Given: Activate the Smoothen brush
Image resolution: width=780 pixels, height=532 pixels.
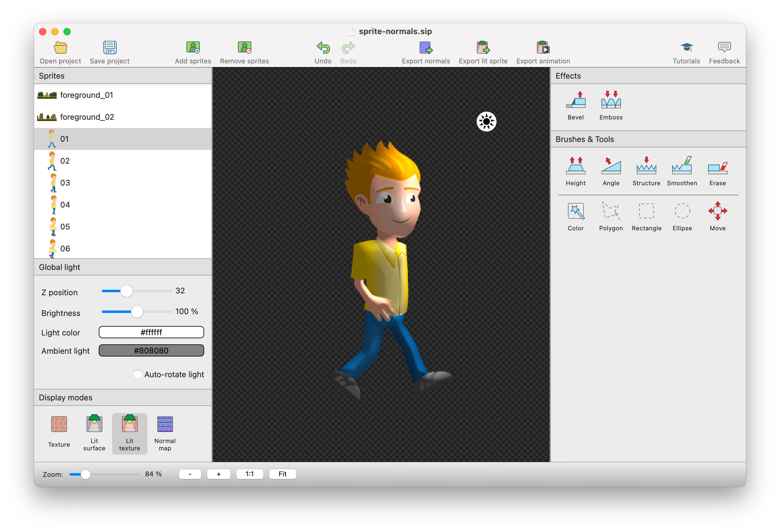Looking at the screenshot, I should click(x=682, y=171).
